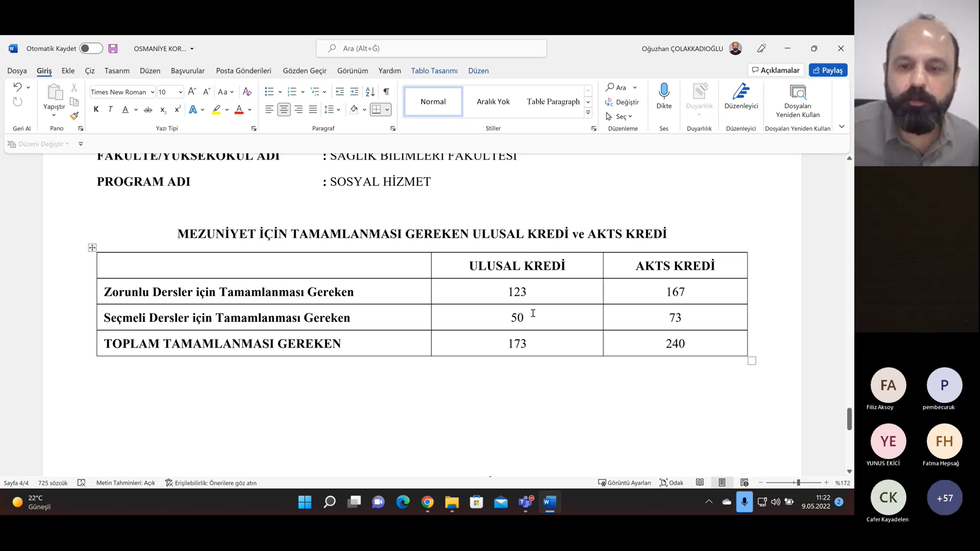Click the save diskette icon
Screen dimensions: 980x551
113,49
